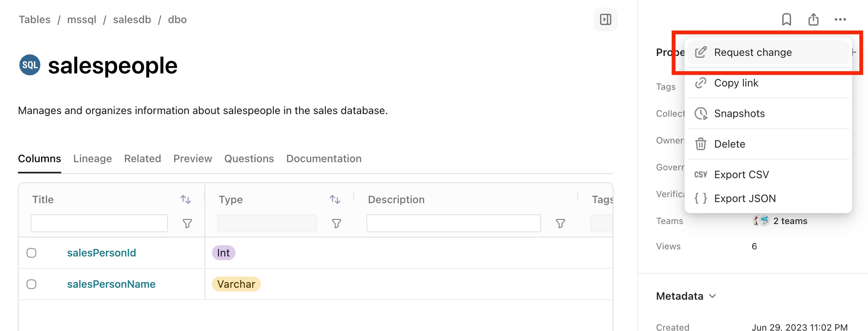Click the filter icon for Title column
This screenshot has width=868, height=331.
tap(187, 224)
